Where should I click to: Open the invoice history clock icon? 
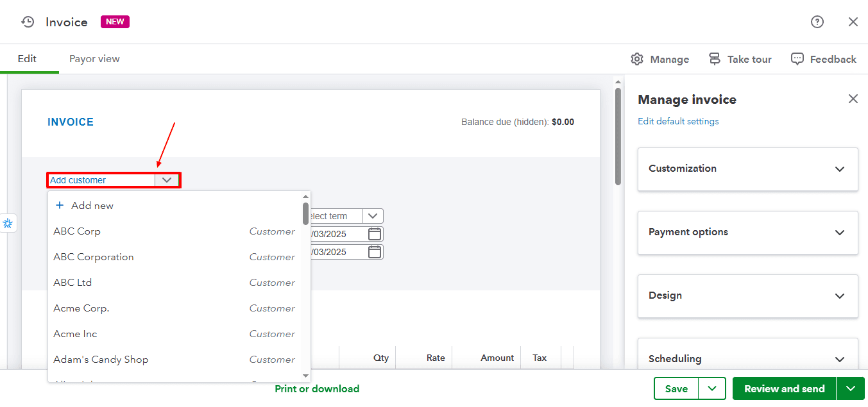27,21
